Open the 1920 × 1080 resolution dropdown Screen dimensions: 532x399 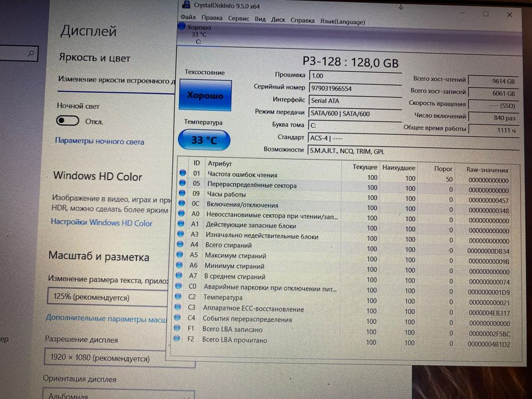[119, 357]
